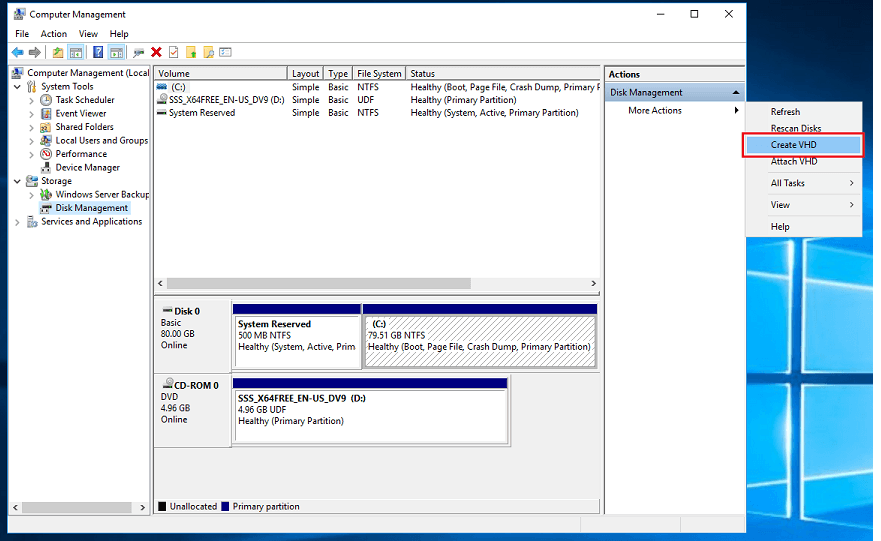This screenshot has height=541, width=881.
Task: Select Attach VHD in the submenu
Action: click(x=793, y=161)
